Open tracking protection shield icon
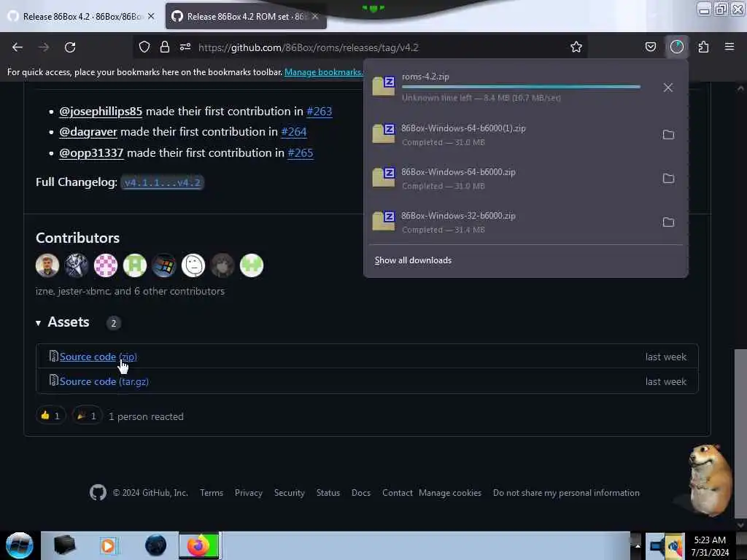This screenshot has height=560, width=747. 144,47
